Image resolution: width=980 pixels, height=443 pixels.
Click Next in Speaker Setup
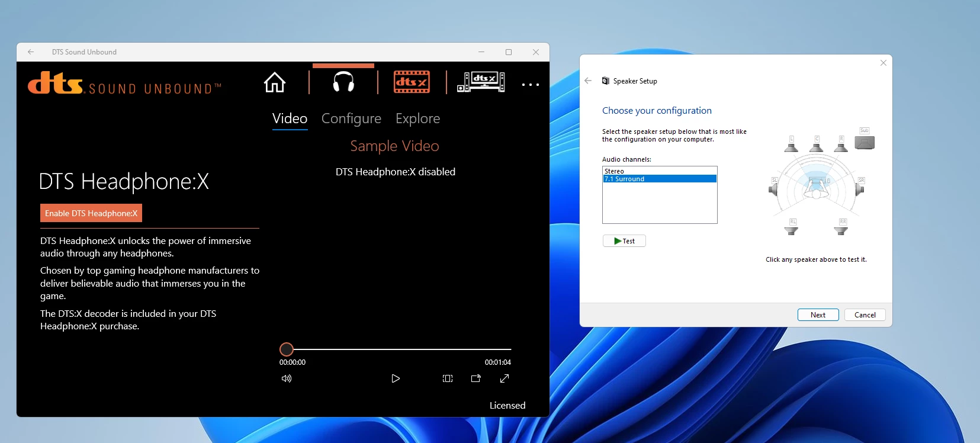coord(818,315)
